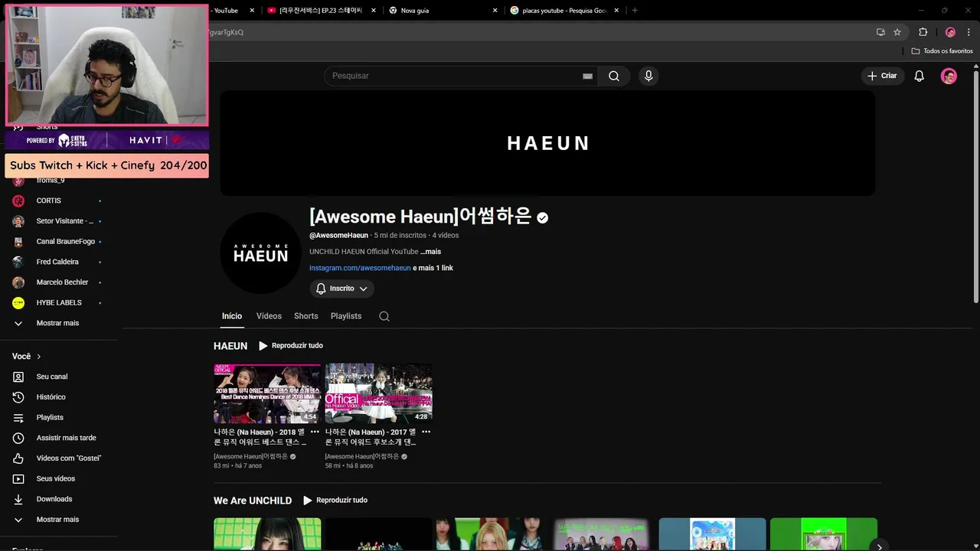Open Chrome profile avatar
980x551 pixels.
click(950, 32)
